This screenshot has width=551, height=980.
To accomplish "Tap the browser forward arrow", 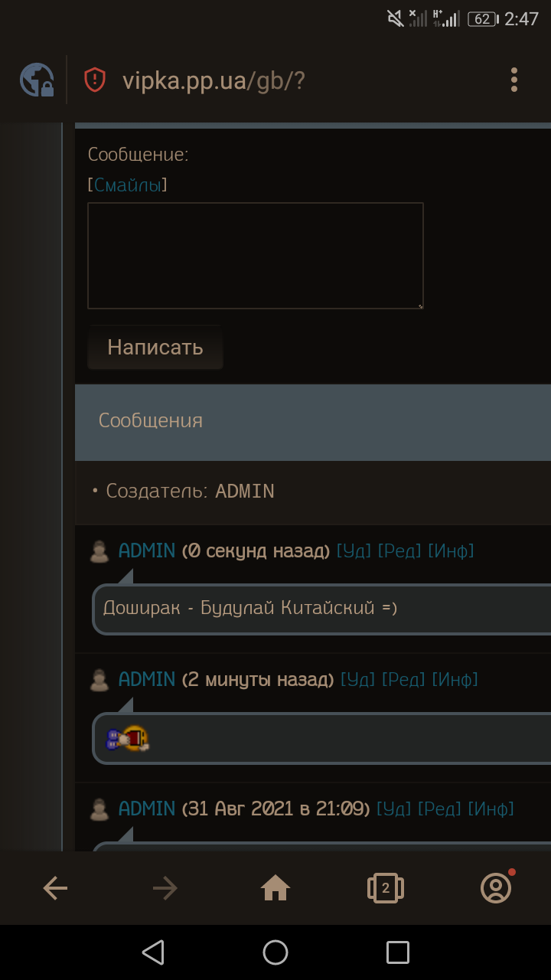I will 165,888.
